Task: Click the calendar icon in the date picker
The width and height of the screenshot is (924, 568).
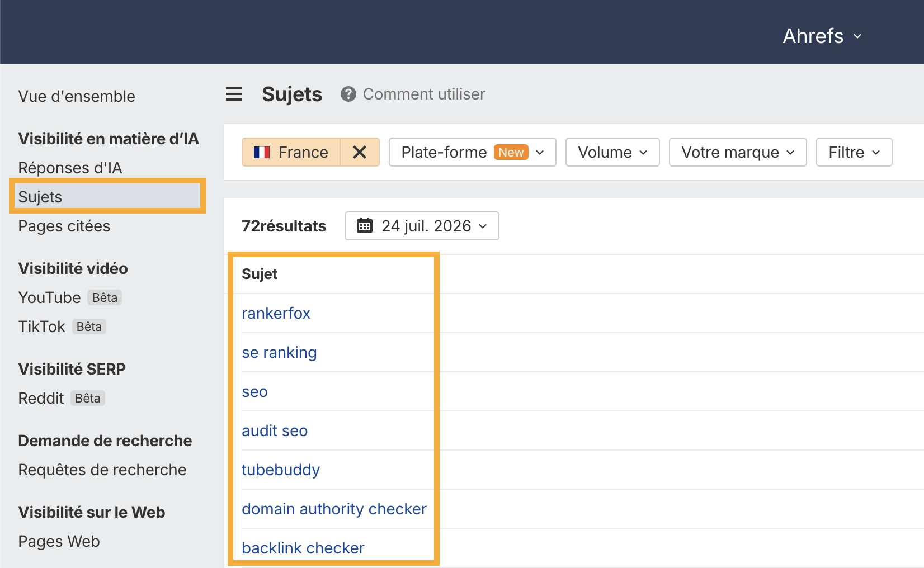Action: (x=365, y=226)
